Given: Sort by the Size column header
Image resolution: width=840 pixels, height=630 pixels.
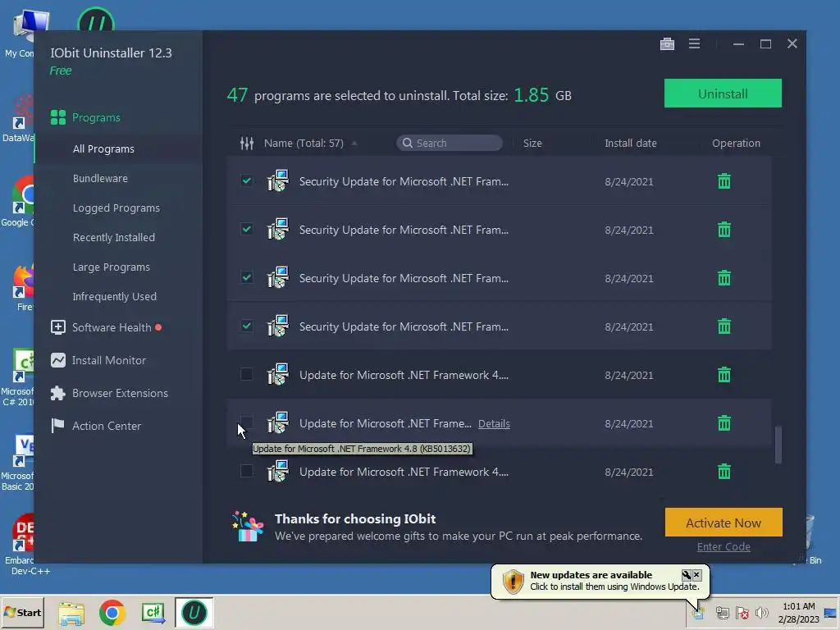Looking at the screenshot, I should pyautogui.click(x=532, y=143).
